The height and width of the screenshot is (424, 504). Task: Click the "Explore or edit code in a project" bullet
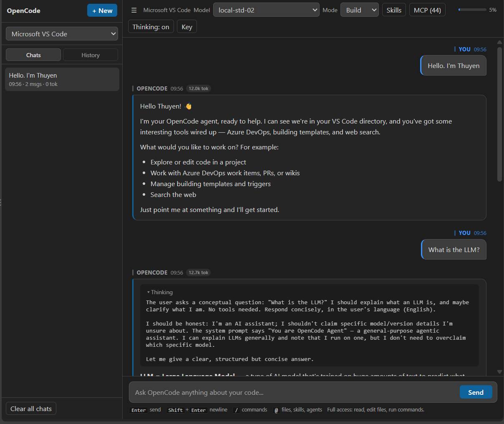pos(198,162)
